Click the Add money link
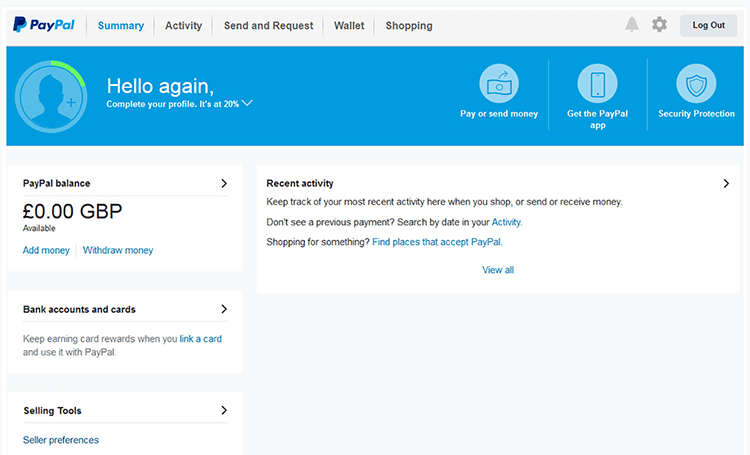This screenshot has height=455, width=750. click(x=46, y=250)
